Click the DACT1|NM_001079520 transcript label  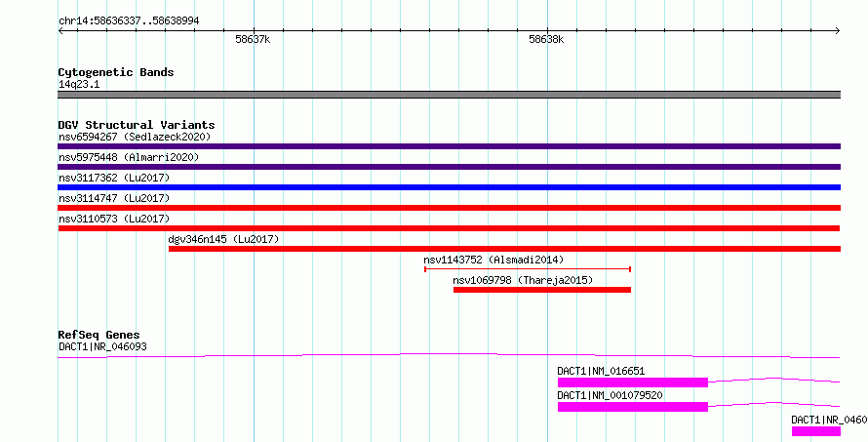point(610,395)
